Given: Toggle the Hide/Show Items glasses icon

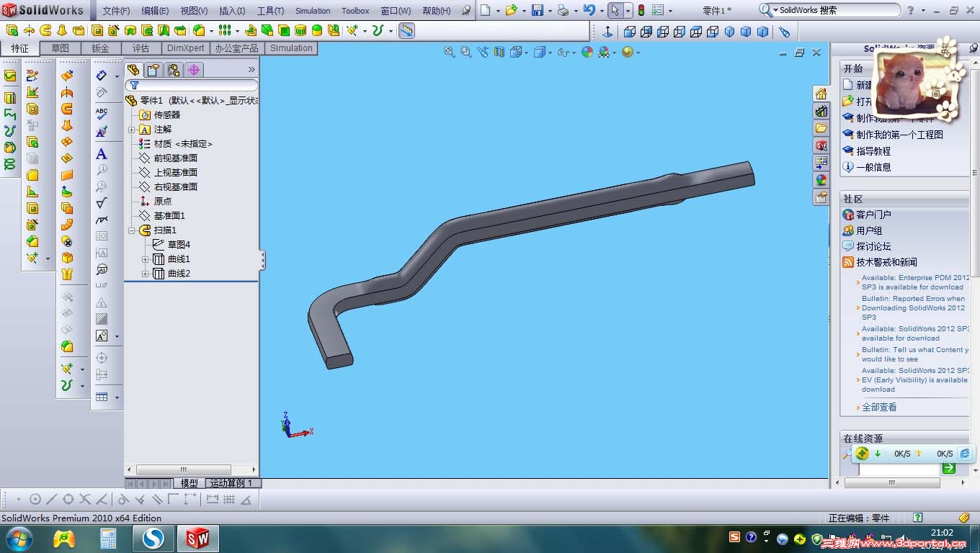Looking at the screenshot, I should [563, 52].
